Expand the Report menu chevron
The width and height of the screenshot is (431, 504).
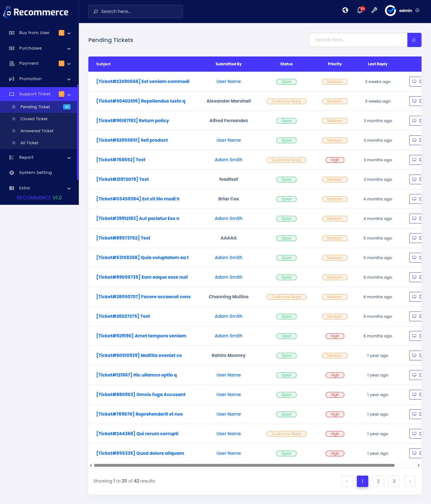[x=69, y=158]
